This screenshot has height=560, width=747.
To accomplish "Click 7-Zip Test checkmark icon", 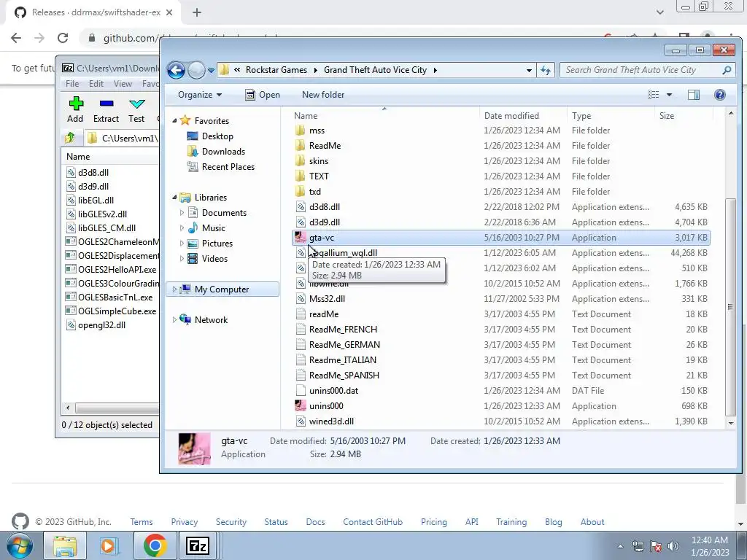I will coord(136,104).
